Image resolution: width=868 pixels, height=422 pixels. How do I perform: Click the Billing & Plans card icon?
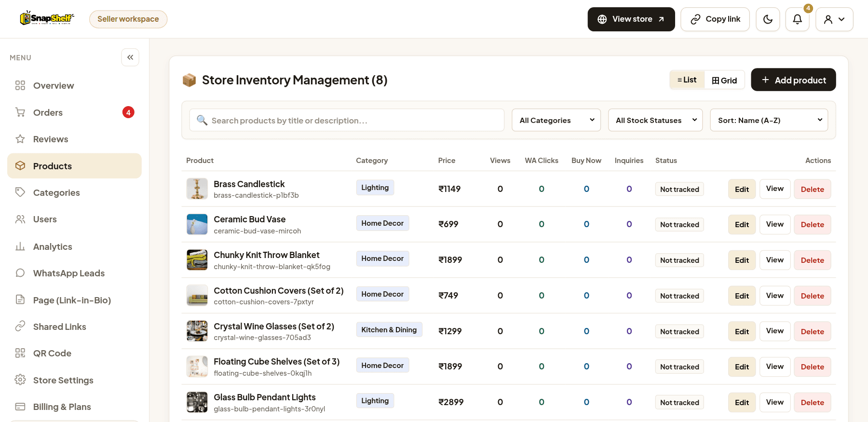pyautogui.click(x=20, y=407)
